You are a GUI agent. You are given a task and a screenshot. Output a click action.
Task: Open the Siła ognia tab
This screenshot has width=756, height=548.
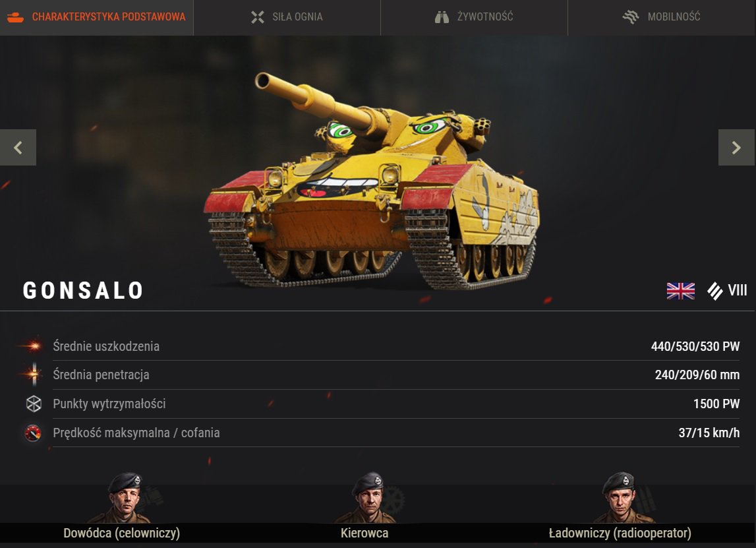tap(287, 17)
